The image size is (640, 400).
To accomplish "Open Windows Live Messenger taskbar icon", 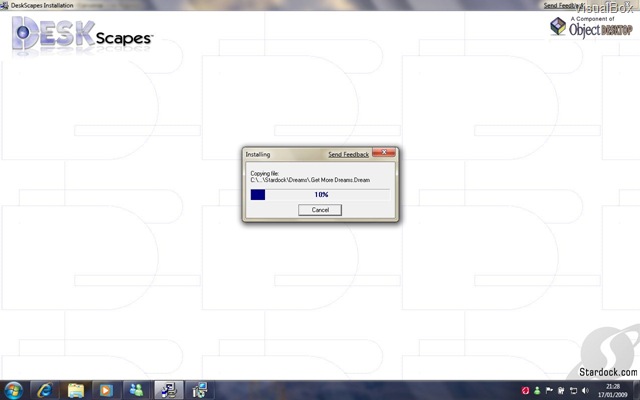I will click(x=137, y=390).
